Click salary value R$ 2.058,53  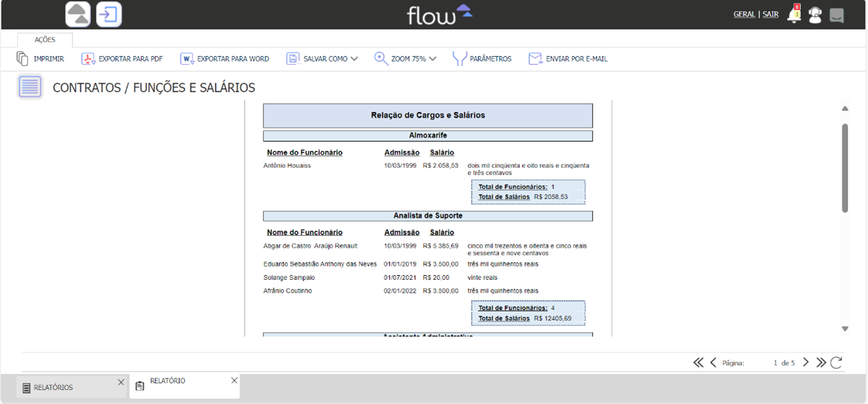click(441, 166)
